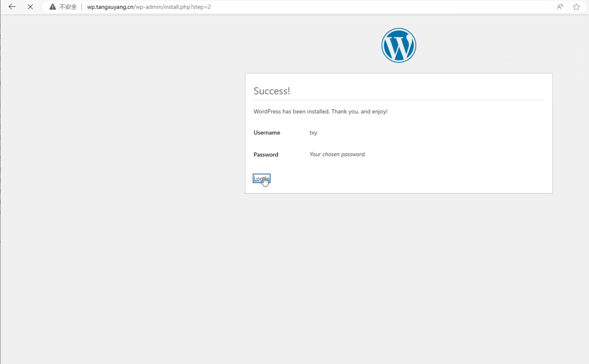Click the not-secure warning triangle icon
The width and height of the screenshot is (589, 364).
(53, 7)
